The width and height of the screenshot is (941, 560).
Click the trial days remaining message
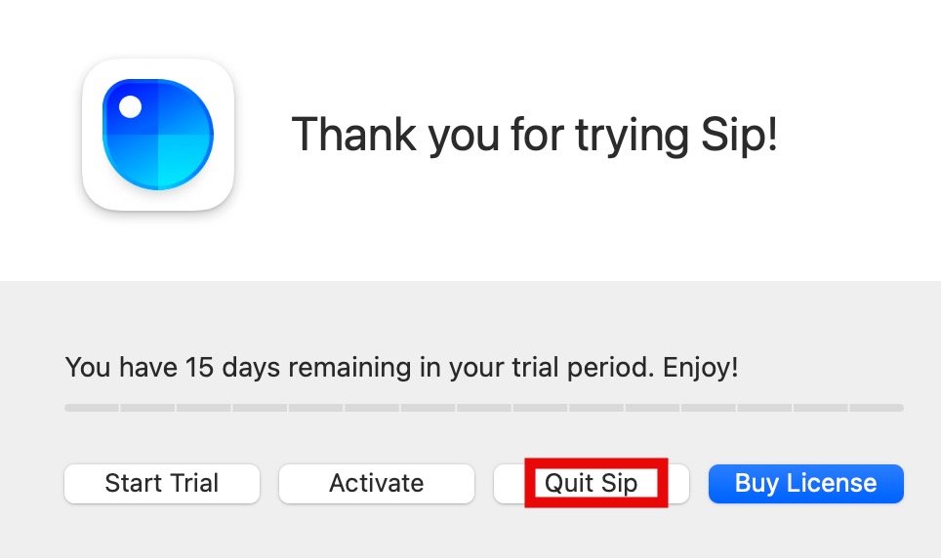[401, 368]
